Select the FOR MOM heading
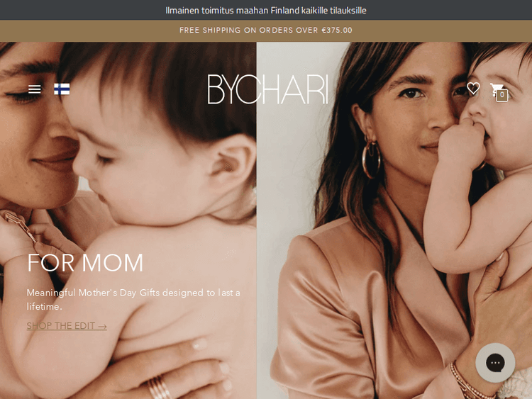This screenshot has width=532, height=399. click(x=85, y=263)
